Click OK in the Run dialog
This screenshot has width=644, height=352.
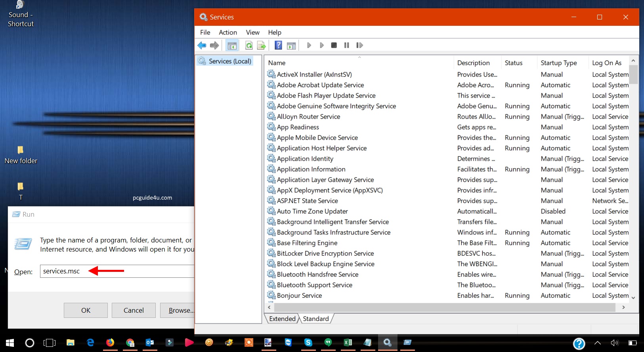pyautogui.click(x=86, y=310)
